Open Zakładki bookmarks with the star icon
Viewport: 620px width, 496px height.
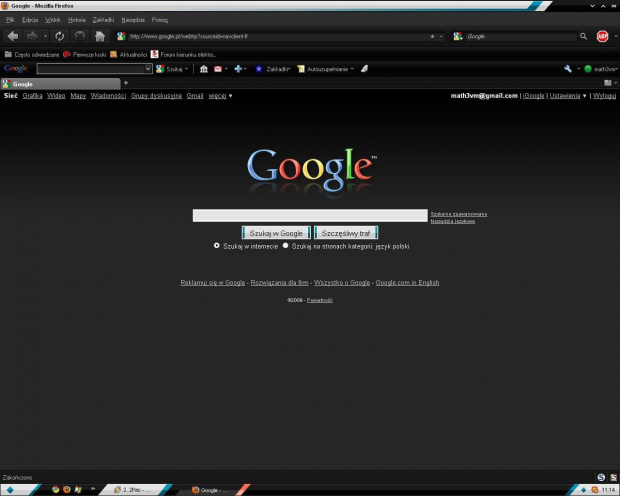[272, 69]
